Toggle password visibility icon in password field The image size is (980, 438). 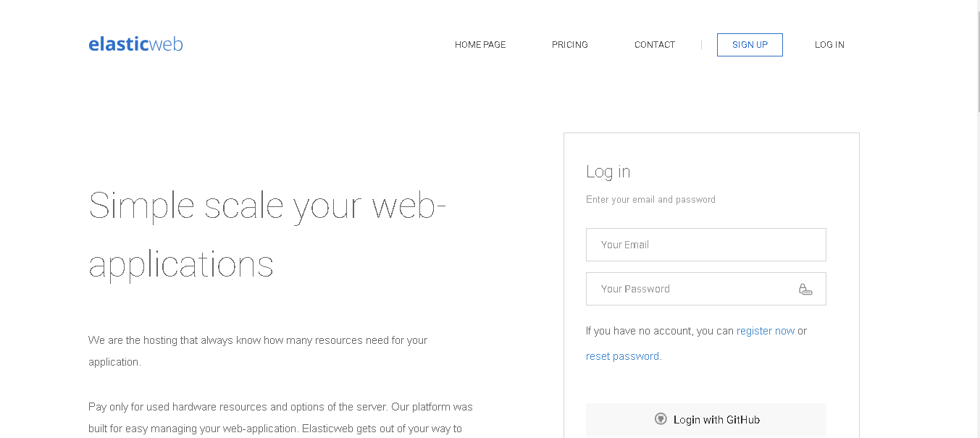point(805,289)
